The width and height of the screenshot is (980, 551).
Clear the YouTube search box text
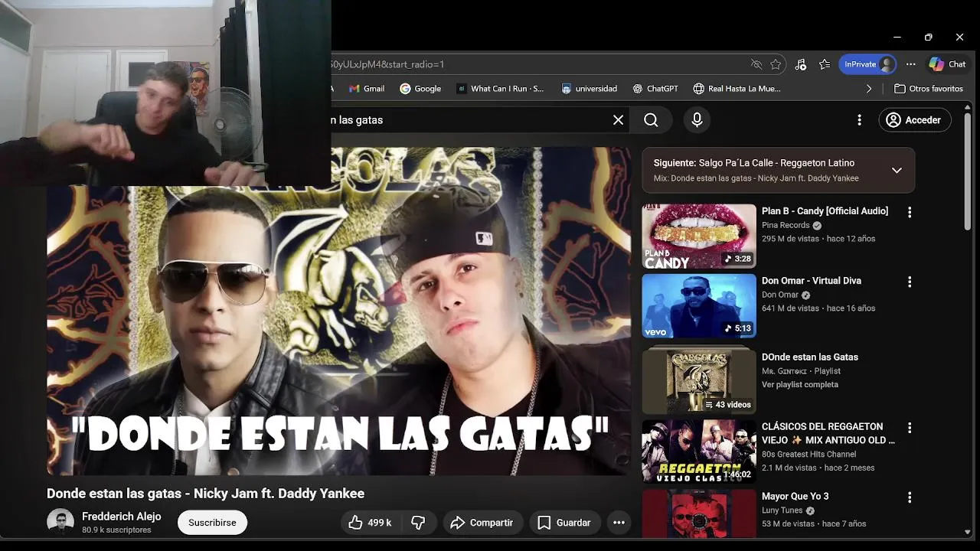618,120
